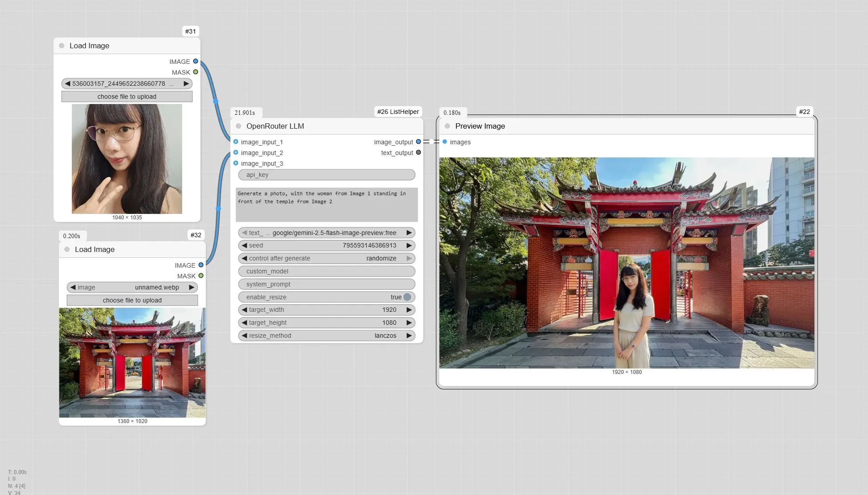Click the api_key input field

(x=327, y=175)
